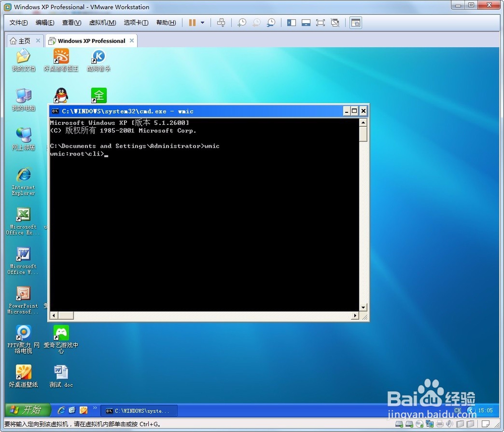Click the second quick launch browser icon
504x432 pixels.
[x=72, y=410]
